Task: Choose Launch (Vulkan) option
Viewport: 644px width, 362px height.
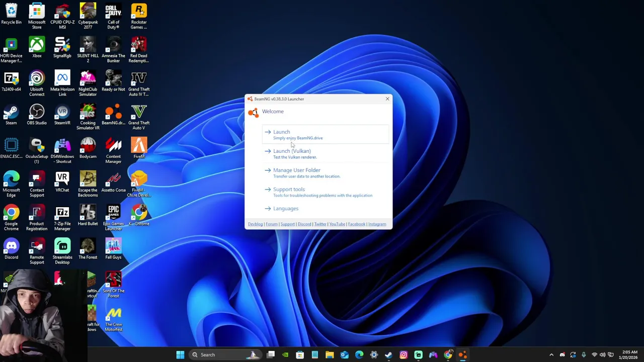Action: (326, 153)
